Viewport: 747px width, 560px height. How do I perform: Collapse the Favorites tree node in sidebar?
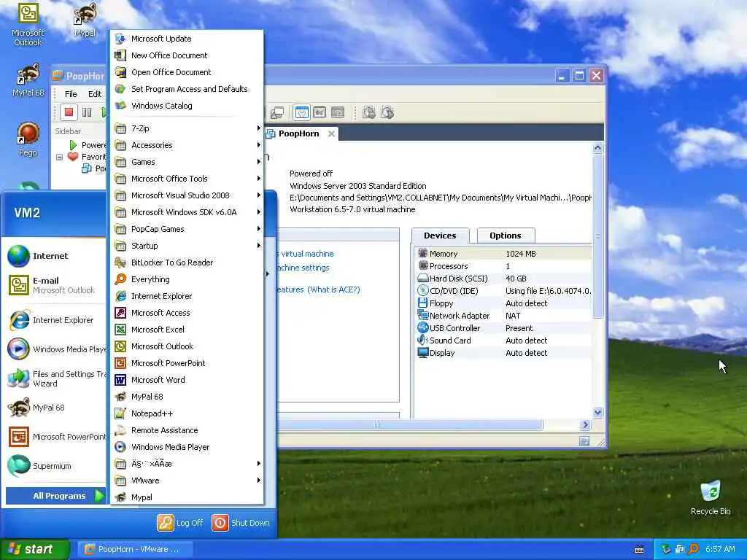coord(59,157)
